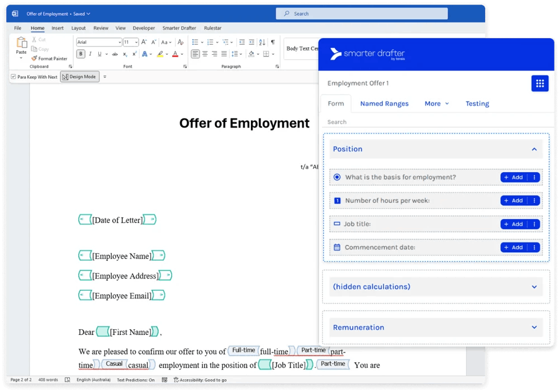Click the Format Painter tool
The height and width of the screenshot is (392, 559).
click(50, 58)
